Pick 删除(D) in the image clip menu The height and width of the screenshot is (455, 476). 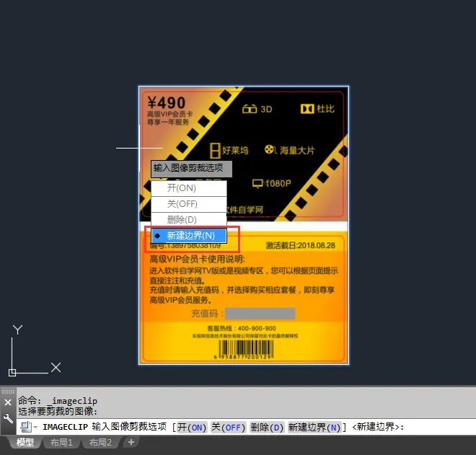tap(188, 220)
